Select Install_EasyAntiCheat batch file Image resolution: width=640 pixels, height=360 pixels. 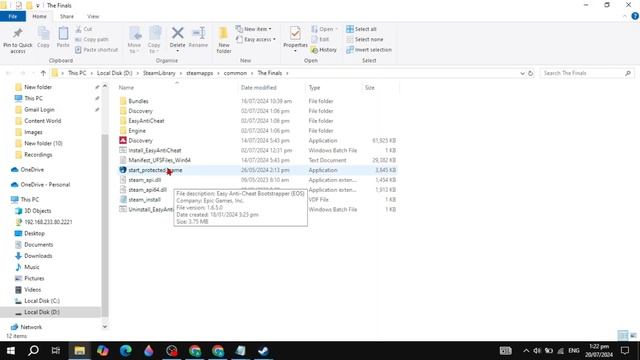coord(155,150)
